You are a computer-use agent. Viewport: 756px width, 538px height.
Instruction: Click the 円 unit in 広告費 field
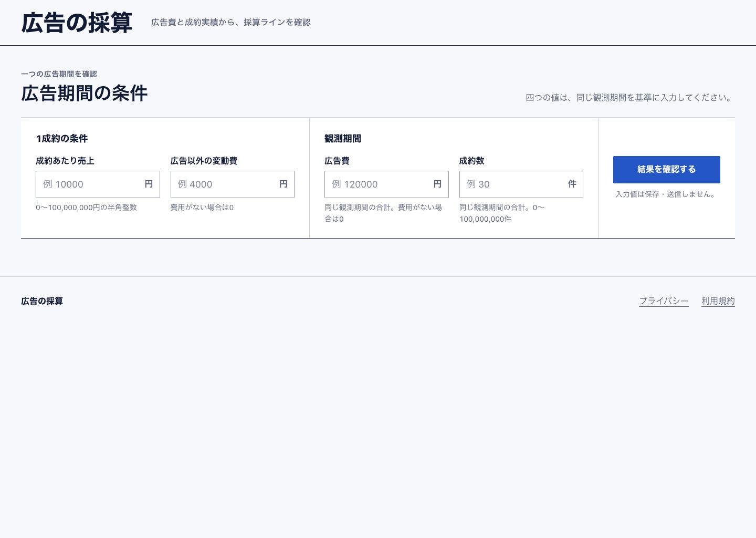(x=437, y=184)
